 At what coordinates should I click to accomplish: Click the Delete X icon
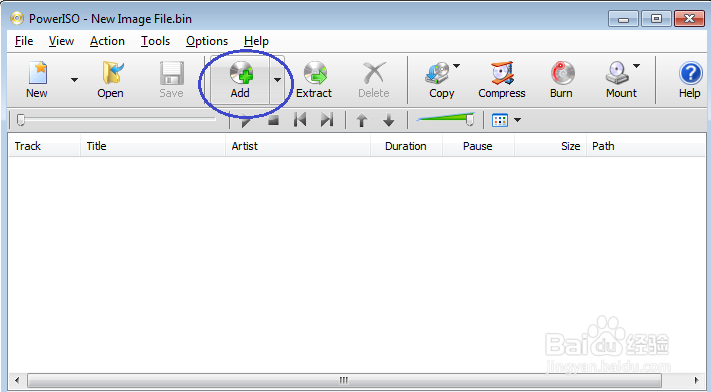374,73
